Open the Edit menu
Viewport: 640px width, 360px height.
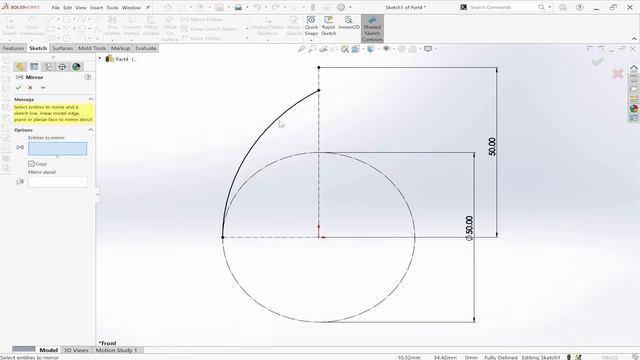coord(68,8)
